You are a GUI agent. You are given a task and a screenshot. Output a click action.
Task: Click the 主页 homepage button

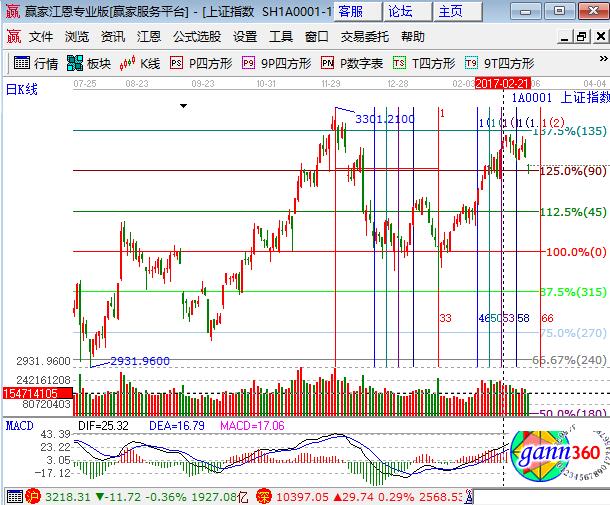point(451,11)
